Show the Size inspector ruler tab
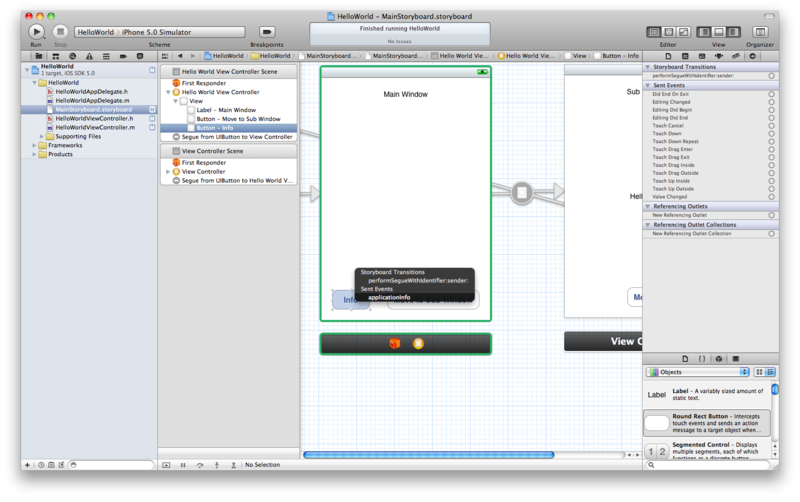The image size is (800, 502). (x=719, y=56)
